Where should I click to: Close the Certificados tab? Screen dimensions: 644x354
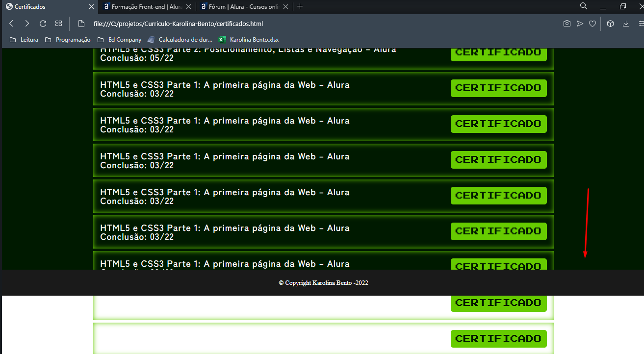click(x=91, y=7)
